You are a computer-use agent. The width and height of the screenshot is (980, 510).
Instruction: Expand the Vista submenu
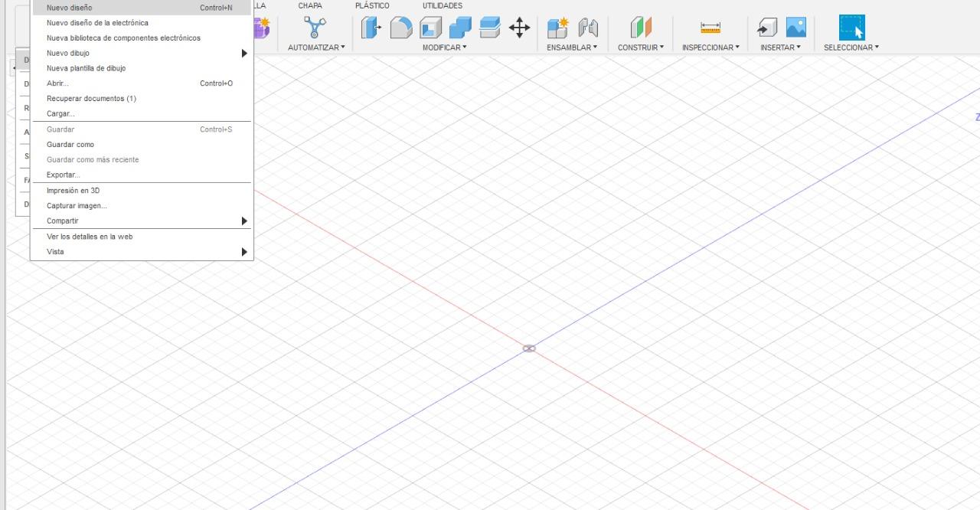(x=142, y=251)
